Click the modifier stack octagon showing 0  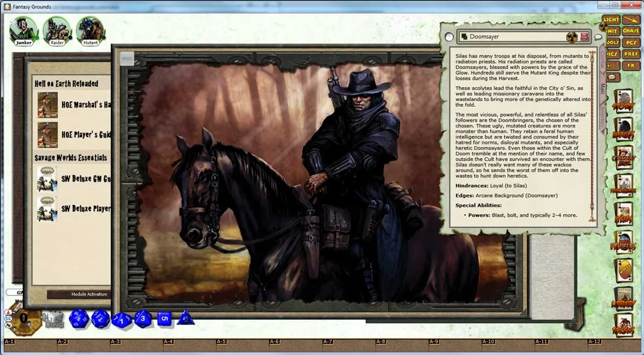coord(23,319)
